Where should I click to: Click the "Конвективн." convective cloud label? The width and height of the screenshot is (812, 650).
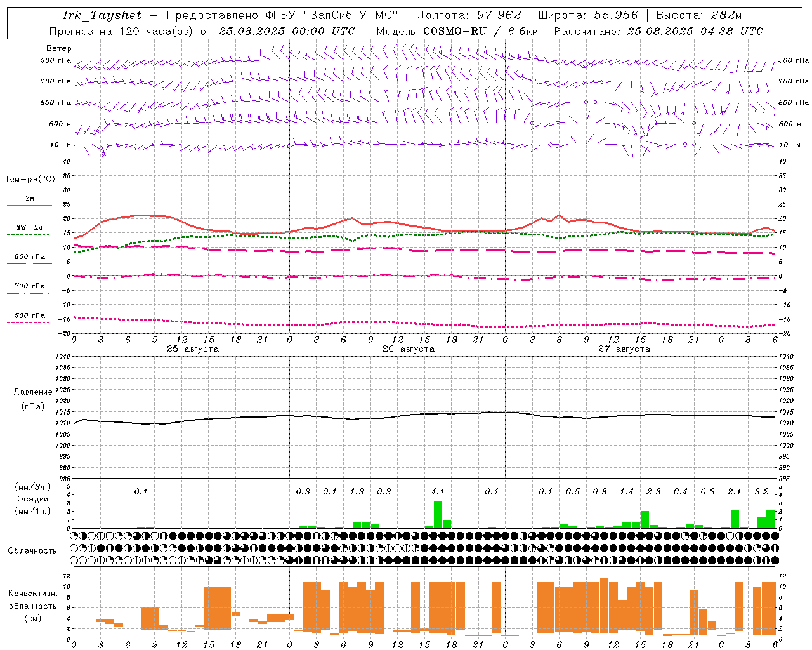pos(33,594)
